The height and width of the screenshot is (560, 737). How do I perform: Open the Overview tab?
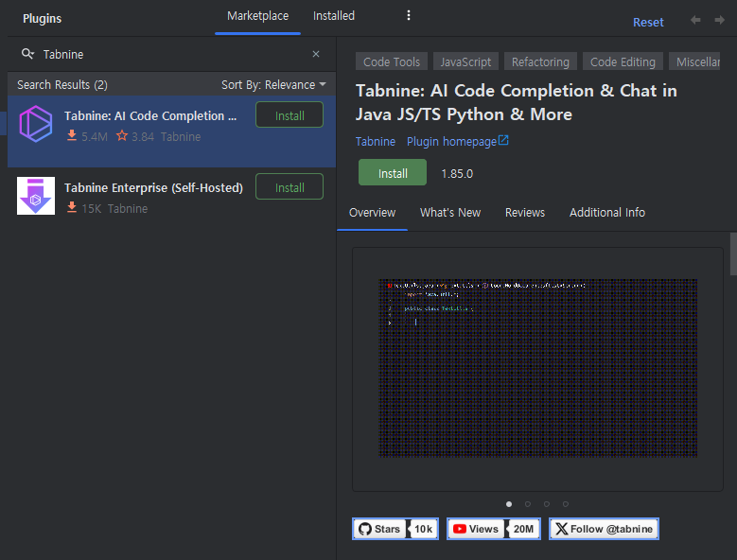(372, 213)
